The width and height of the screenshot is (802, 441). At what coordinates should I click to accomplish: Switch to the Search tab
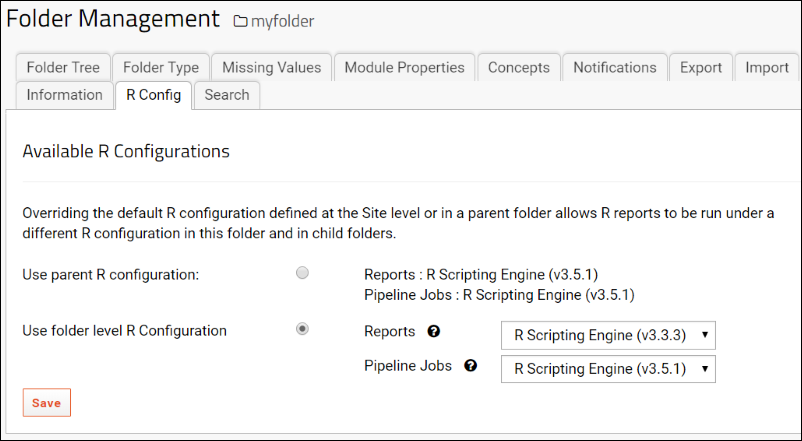pyautogui.click(x=227, y=95)
